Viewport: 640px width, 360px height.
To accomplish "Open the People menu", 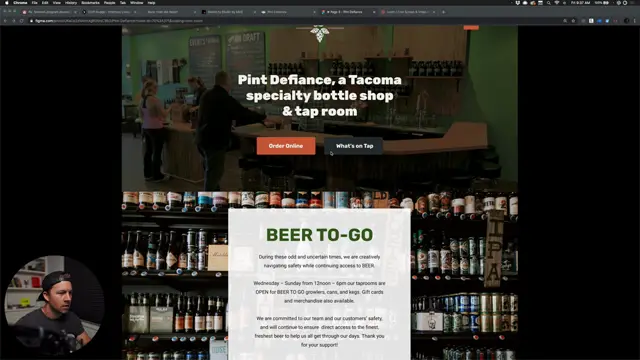I will pos(109,2).
